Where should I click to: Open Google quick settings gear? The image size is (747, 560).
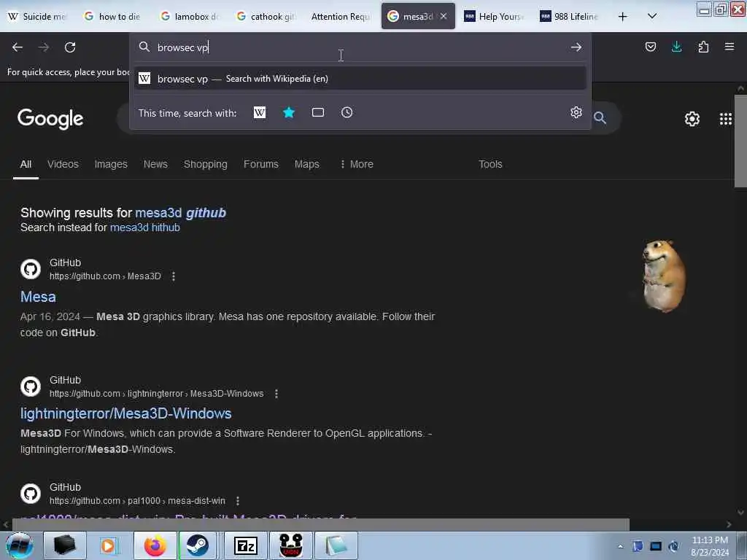692,119
